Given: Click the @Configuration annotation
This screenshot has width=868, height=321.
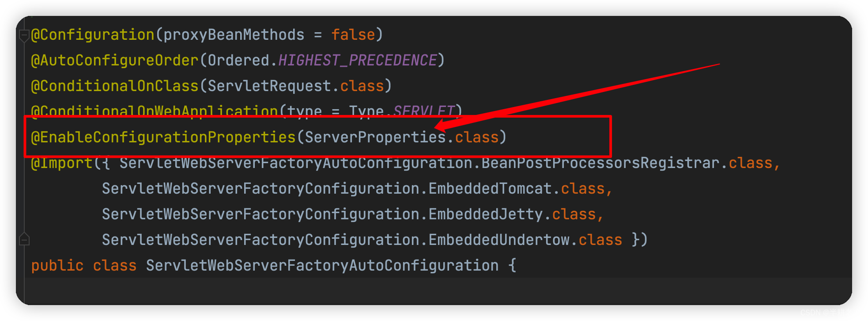Looking at the screenshot, I should pyautogui.click(x=93, y=34).
